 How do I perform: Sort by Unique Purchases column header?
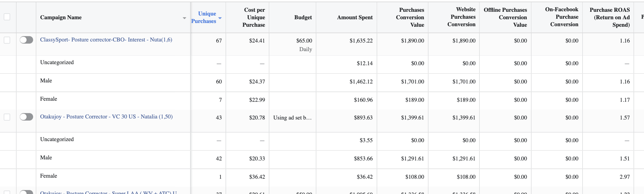point(204,17)
